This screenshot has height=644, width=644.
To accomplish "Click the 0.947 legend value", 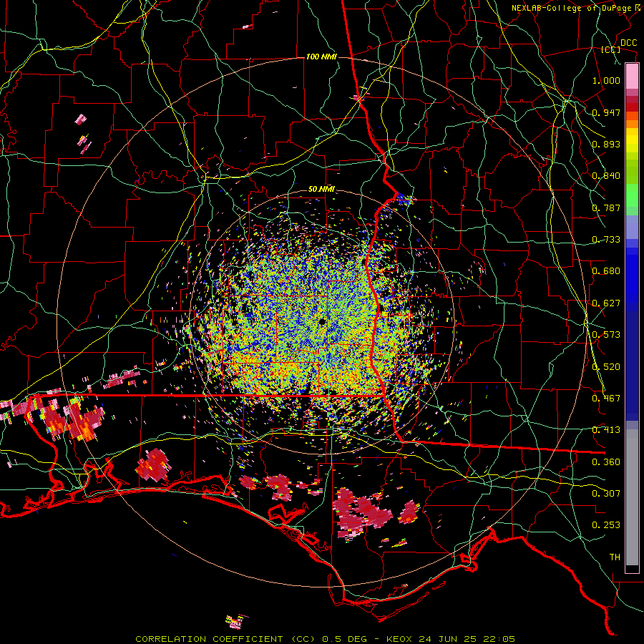I will tap(606, 112).
